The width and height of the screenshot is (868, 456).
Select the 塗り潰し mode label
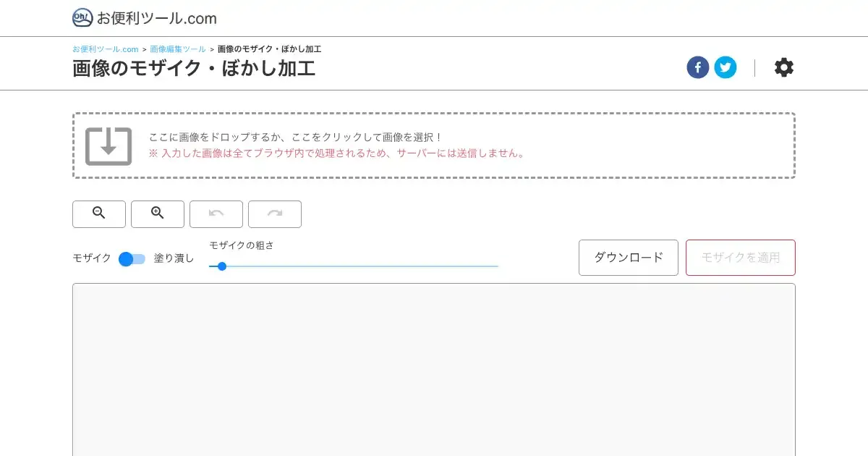174,258
